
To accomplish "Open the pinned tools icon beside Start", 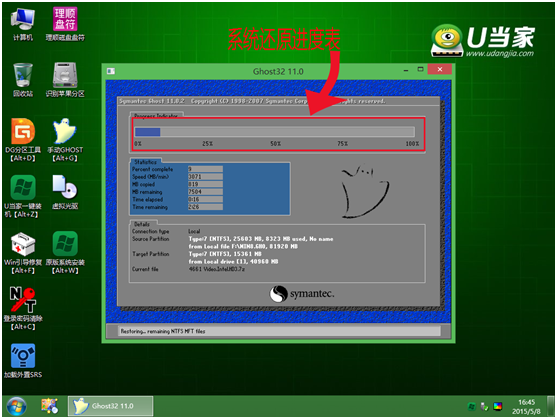I will [x=49, y=406].
